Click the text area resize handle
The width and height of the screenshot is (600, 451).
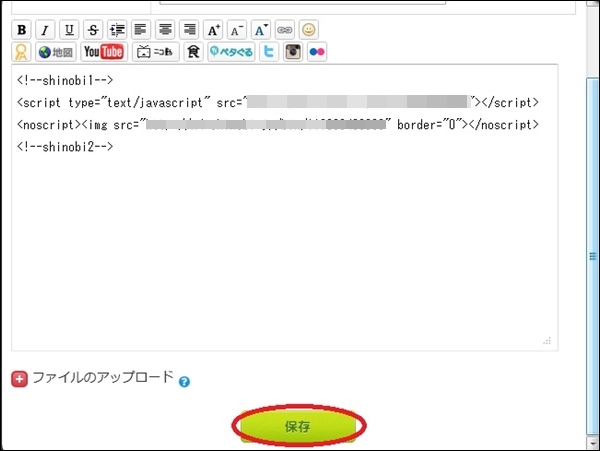coord(547,340)
